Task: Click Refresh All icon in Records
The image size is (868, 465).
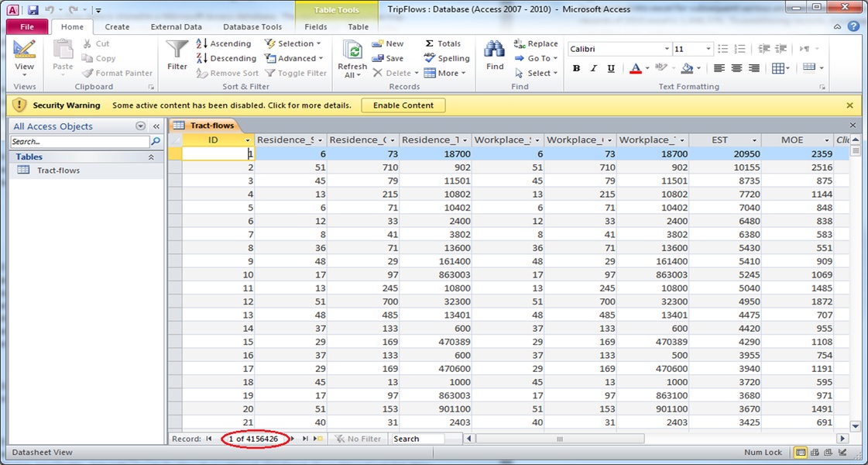Action: 352,50
